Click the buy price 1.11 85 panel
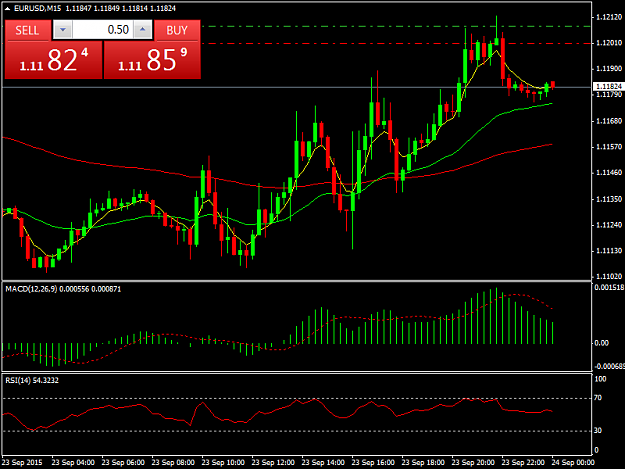Image resolution: width=625 pixels, height=469 pixels. [x=152, y=60]
